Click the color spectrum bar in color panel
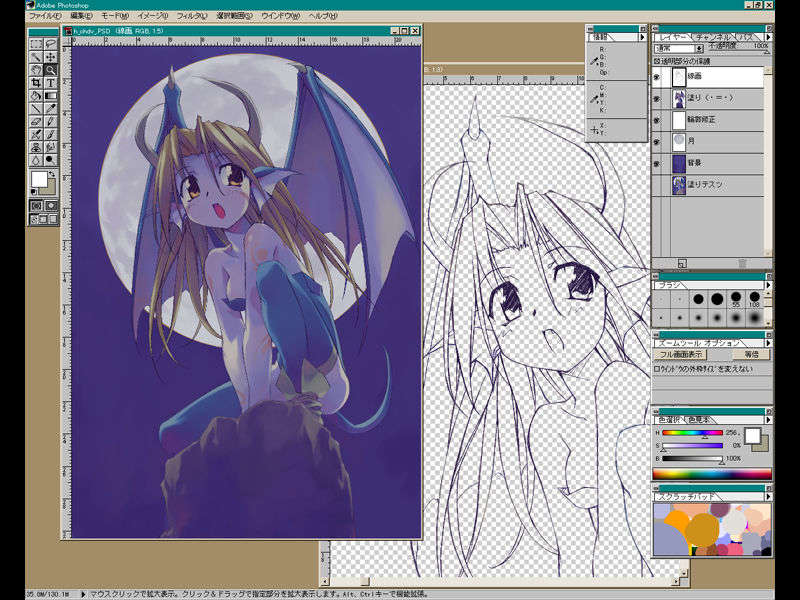The width and height of the screenshot is (800, 600). tap(712, 474)
